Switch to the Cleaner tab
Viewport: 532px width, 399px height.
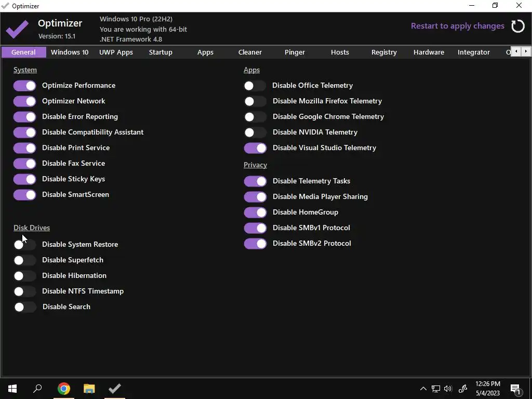(250, 52)
